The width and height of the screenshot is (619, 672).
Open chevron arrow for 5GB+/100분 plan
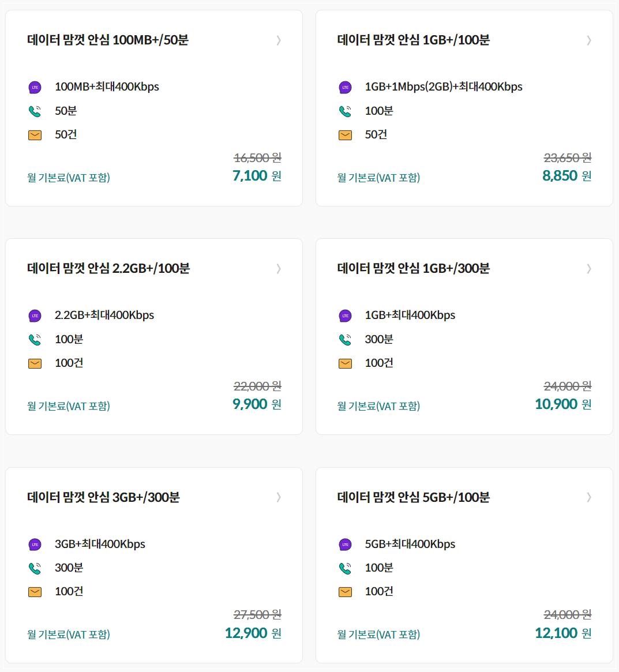pyautogui.click(x=589, y=497)
